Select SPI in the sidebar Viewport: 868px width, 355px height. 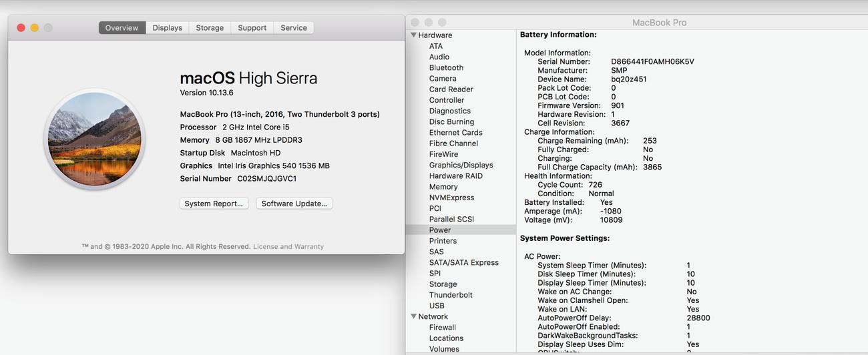435,273
